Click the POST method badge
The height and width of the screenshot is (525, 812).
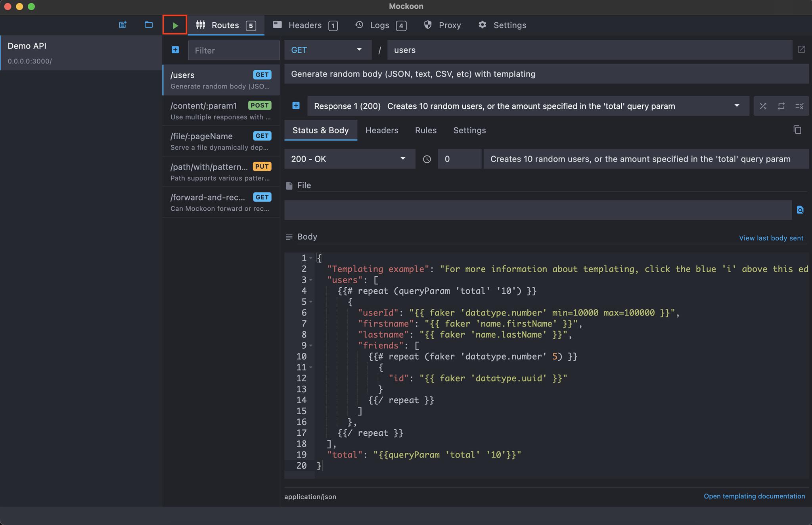point(260,105)
